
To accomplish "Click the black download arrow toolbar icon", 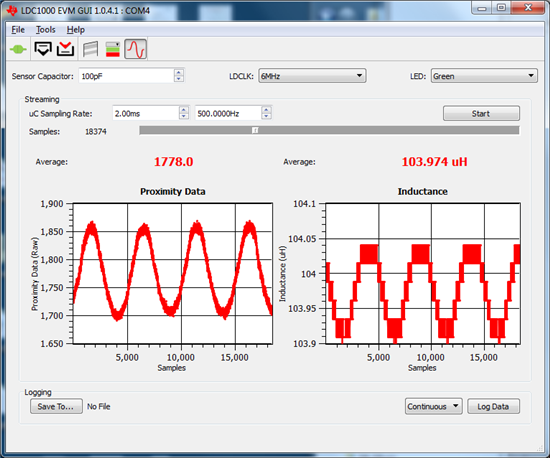I will tap(43, 49).
